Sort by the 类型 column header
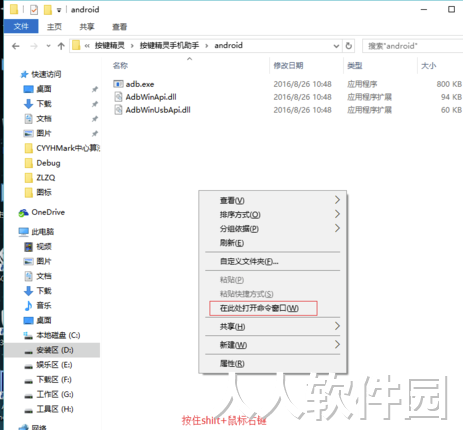Screen dimensions: 463x430 pos(354,65)
